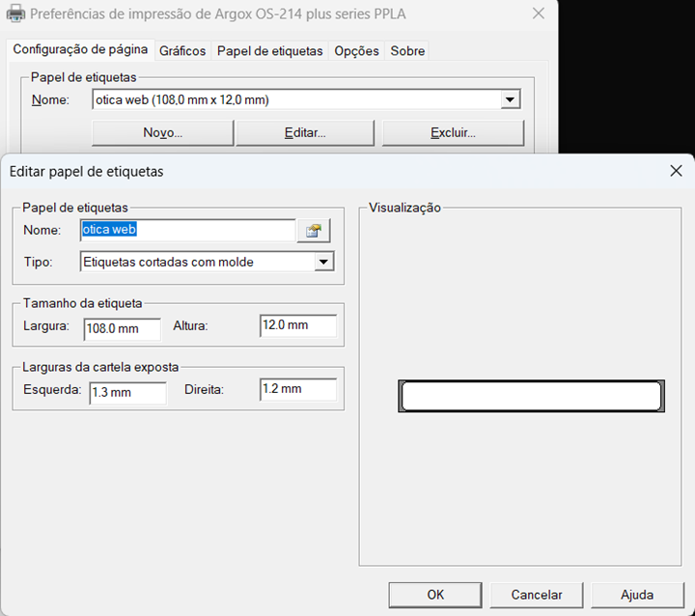Click the printer icon in title bar

[x=16, y=14]
